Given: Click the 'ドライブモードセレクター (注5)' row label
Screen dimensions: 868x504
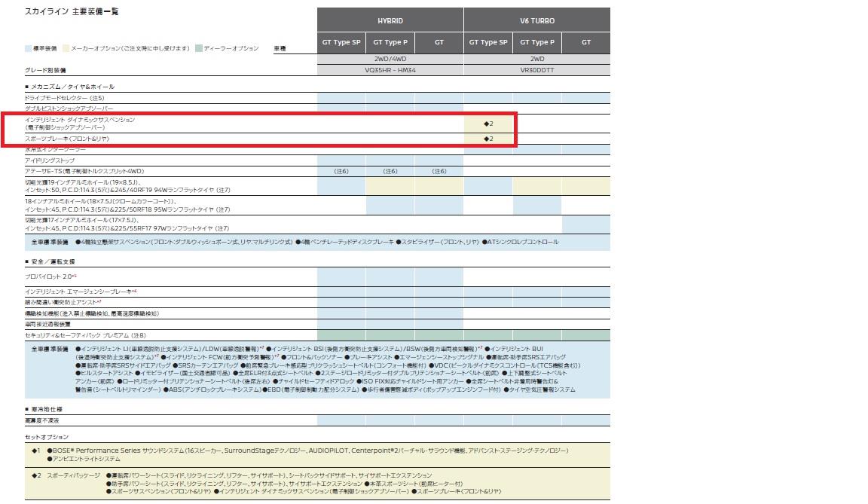Looking at the screenshot, I should tap(64, 98).
